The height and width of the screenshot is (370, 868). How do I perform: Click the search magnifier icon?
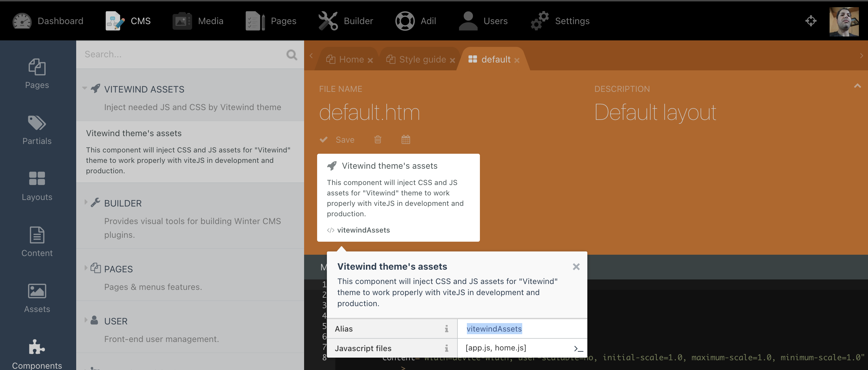click(x=291, y=55)
